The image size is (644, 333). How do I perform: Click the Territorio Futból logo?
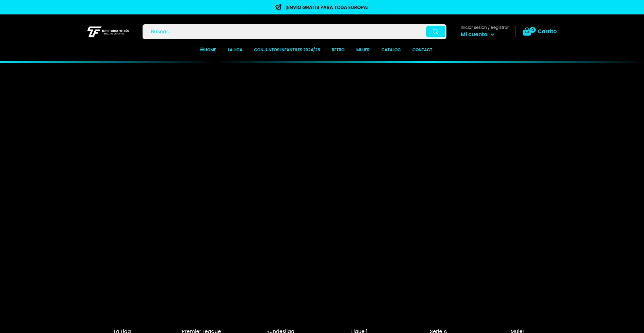pyautogui.click(x=108, y=32)
